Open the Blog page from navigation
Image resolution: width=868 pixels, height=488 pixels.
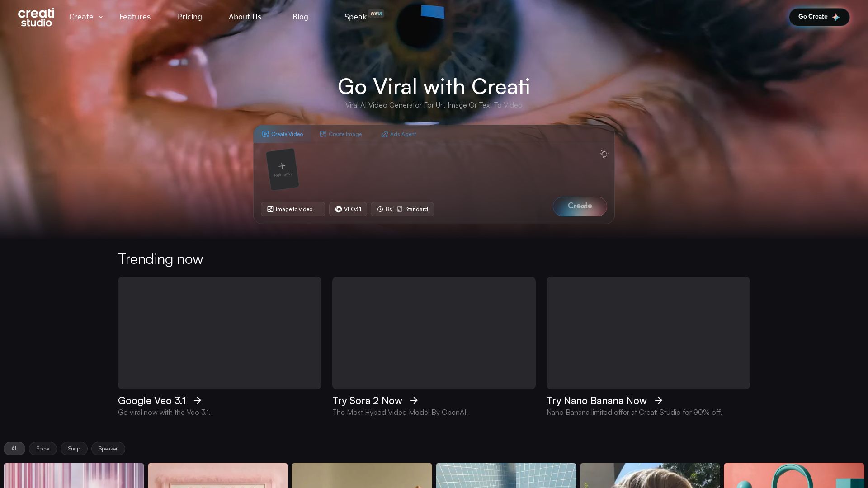tap(300, 17)
